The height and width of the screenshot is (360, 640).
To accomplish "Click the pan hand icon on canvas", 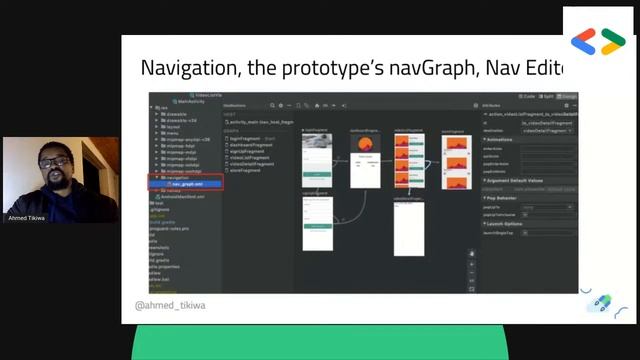I will (x=471, y=253).
